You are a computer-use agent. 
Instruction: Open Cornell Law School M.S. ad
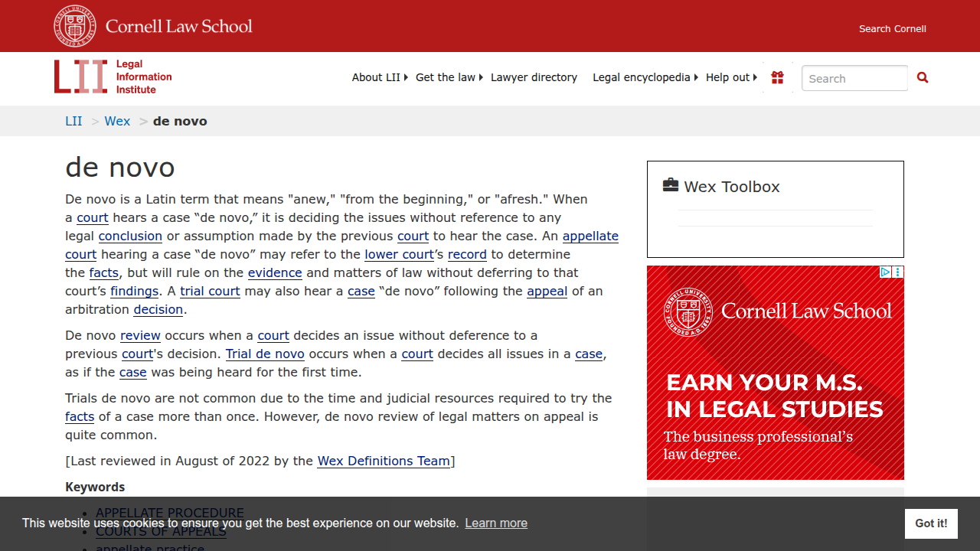click(776, 373)
